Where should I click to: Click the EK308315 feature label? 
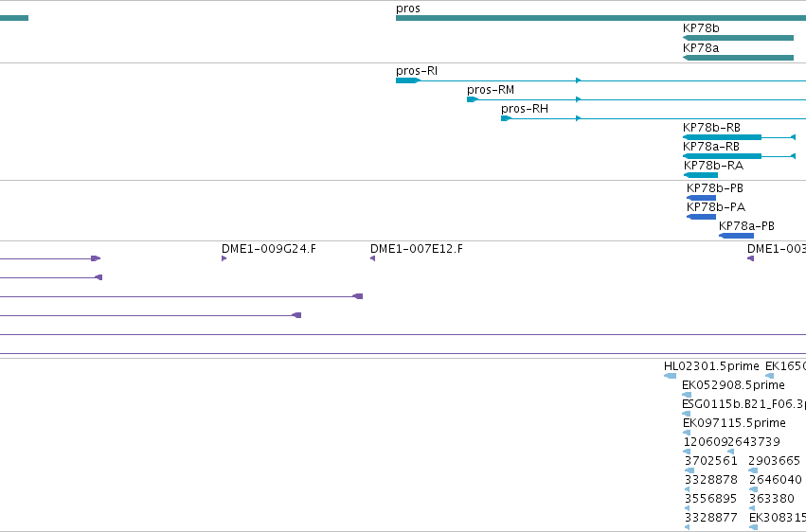coord(778,518)
